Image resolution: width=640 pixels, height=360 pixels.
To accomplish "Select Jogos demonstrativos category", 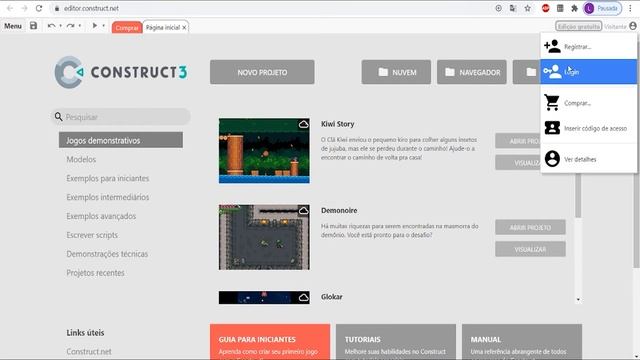I will (121, 140).
